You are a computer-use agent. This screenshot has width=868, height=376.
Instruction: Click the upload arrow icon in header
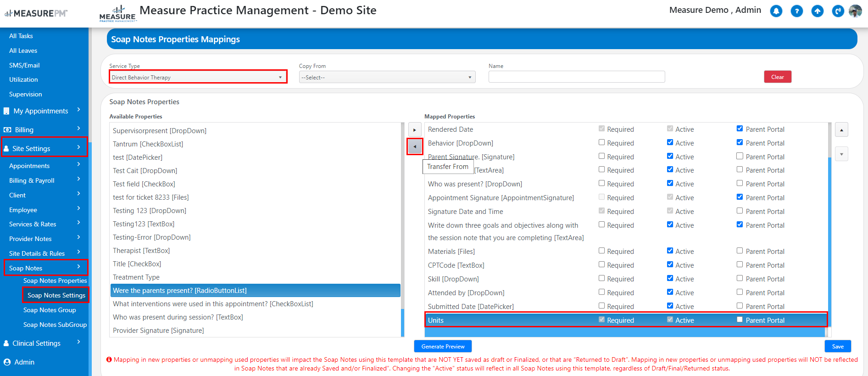pos(818,11)
